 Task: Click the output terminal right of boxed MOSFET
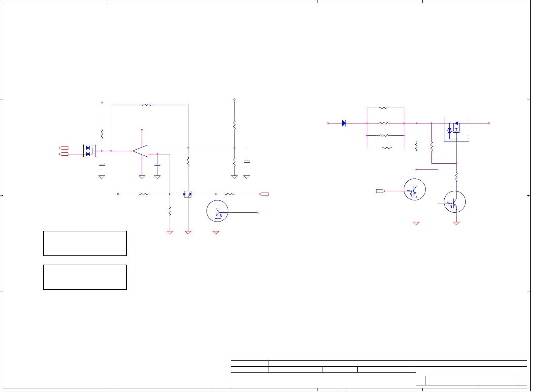pos(489,123)
